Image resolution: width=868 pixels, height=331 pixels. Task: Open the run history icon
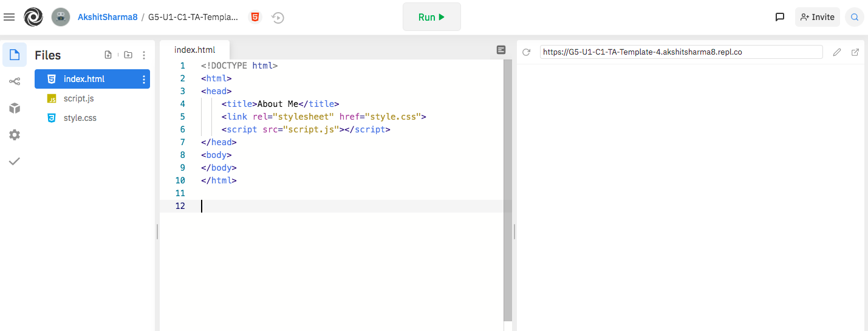pos(278,18)
